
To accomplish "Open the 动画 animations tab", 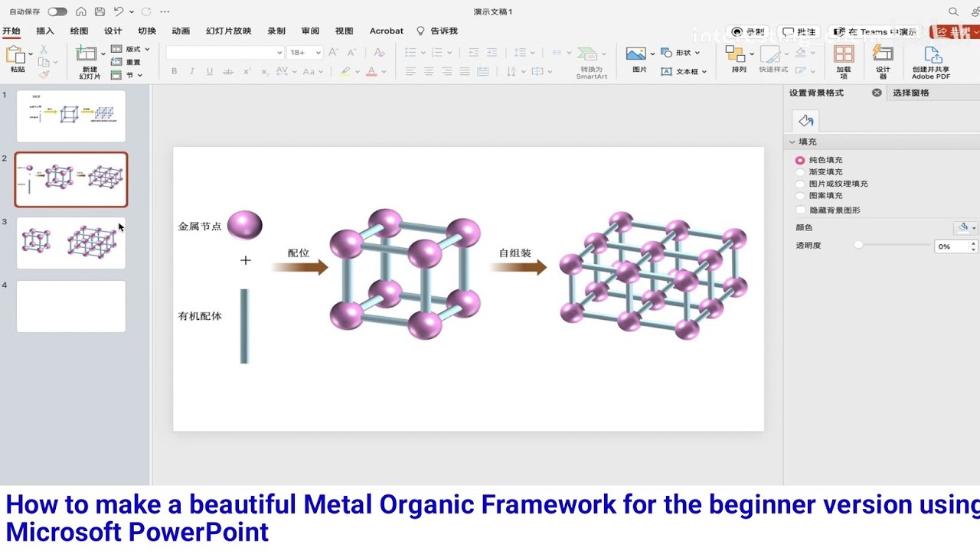I will [181, 31].
